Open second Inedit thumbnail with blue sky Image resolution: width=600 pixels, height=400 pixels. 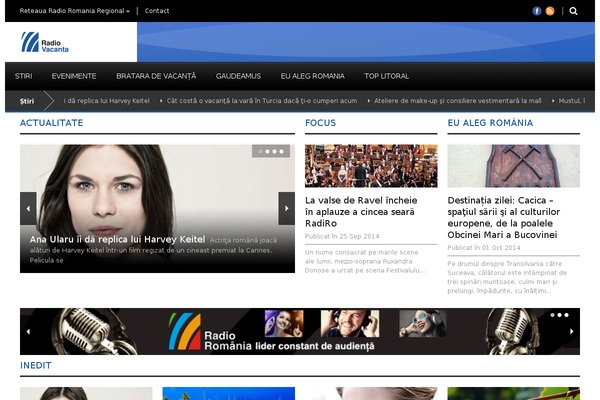228,393
